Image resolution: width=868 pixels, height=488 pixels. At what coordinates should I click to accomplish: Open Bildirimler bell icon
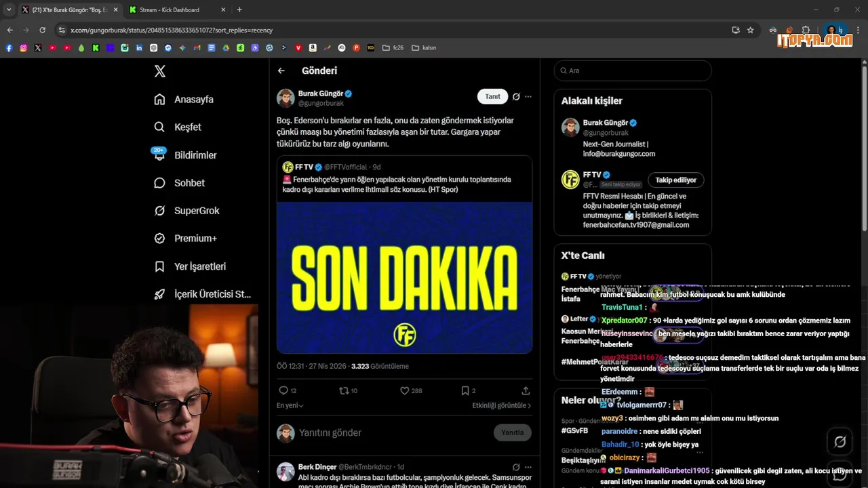click(x=159, y=155)
